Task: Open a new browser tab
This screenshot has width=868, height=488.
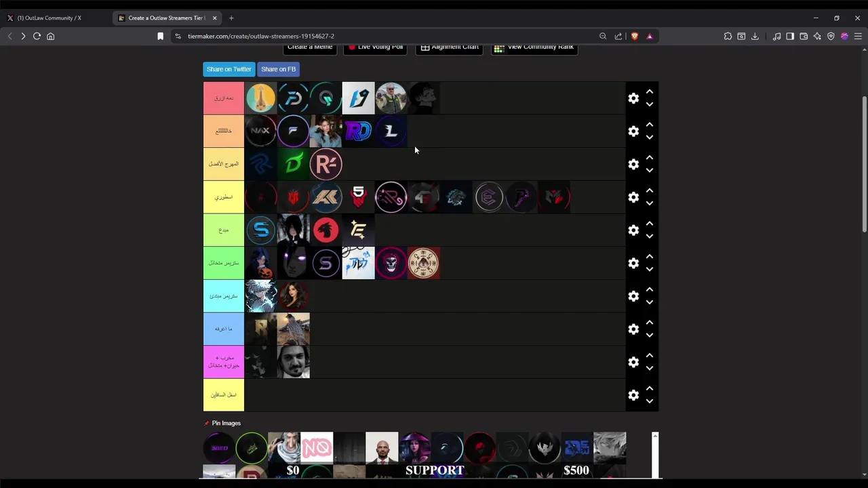Action: pos(231,18)
